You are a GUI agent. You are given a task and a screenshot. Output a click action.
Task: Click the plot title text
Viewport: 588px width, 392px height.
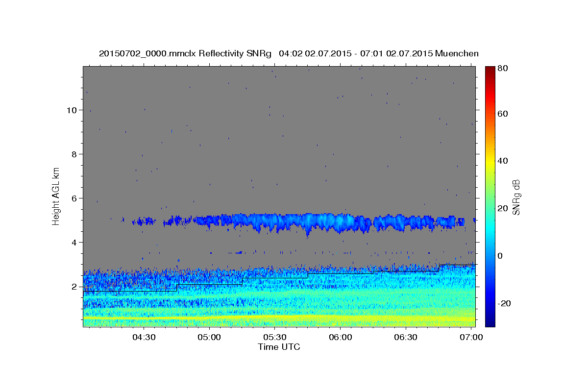click(289, 53)
